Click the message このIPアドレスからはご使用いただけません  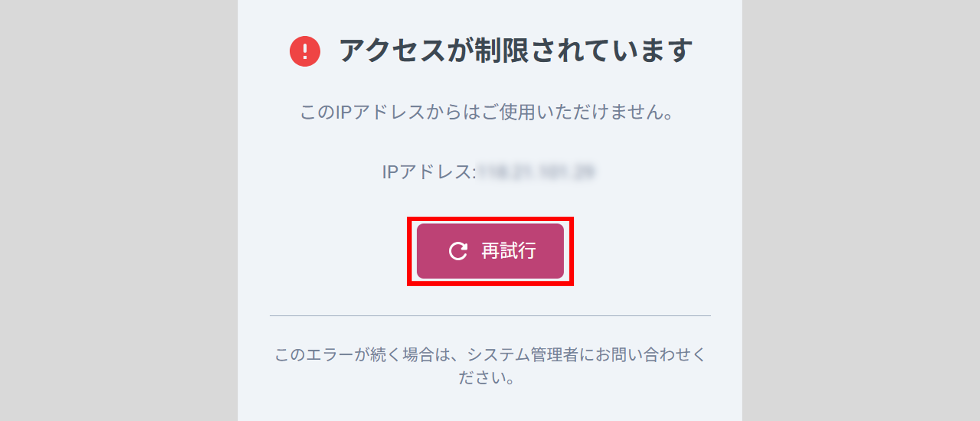486,112
